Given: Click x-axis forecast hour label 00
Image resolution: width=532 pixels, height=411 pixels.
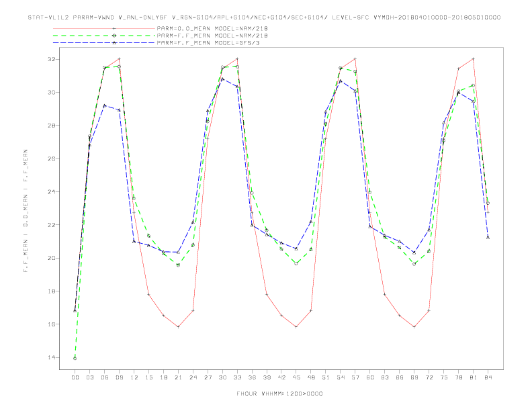Looking at the screenshot, I should (x=75, y=377).
